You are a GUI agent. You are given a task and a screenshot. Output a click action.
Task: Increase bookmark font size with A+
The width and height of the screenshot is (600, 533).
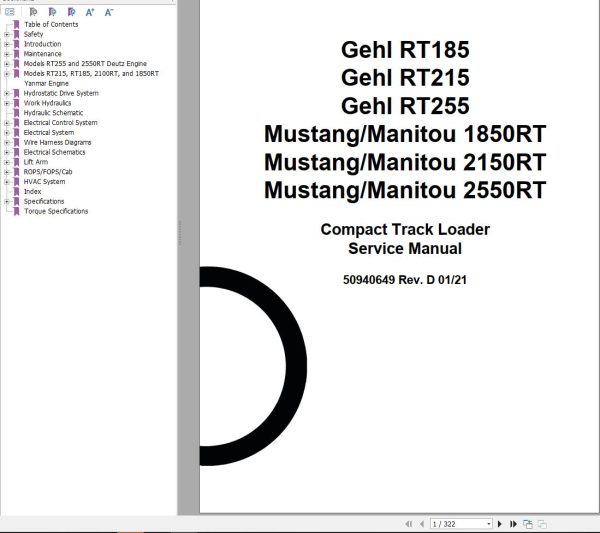(x=90, y=12)
